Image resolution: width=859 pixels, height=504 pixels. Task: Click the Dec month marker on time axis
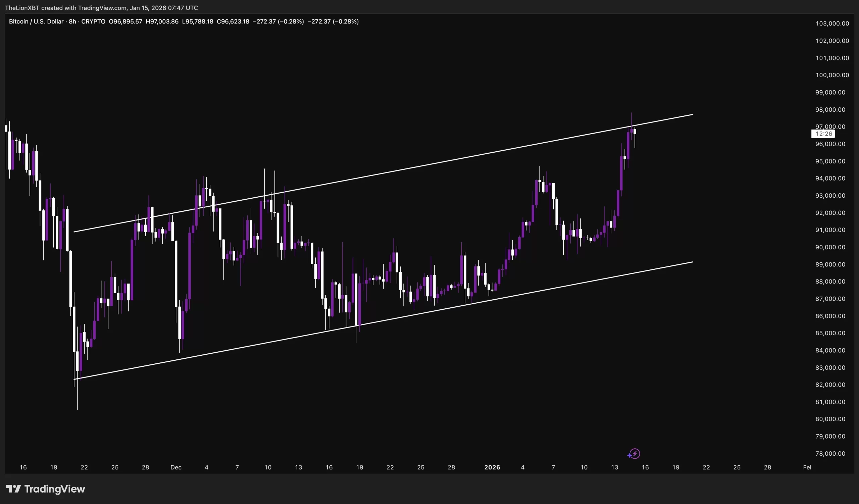176,467
